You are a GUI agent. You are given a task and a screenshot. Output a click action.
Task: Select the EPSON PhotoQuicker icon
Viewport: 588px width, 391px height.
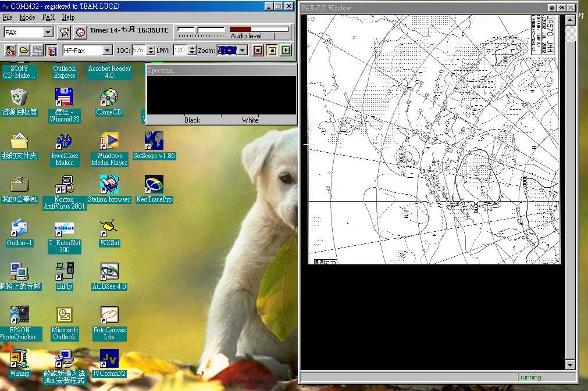(x=20, y=323)
